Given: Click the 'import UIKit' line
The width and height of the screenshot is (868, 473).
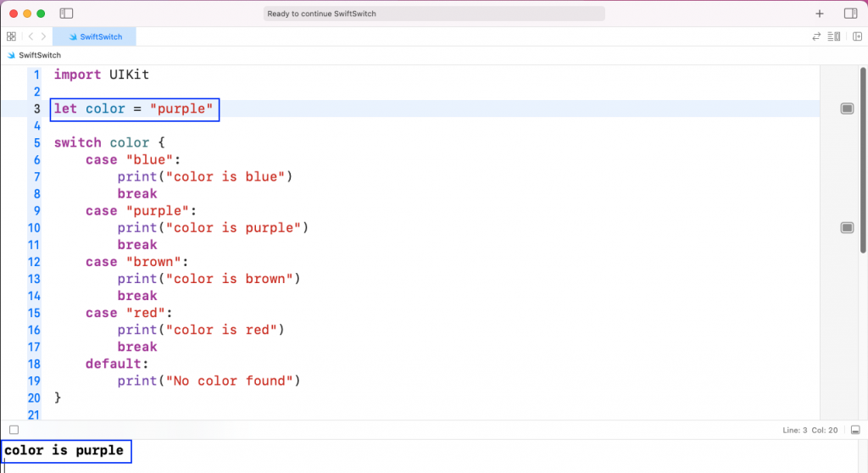Looking at the screenshot, I should click(x=102, y=75).
